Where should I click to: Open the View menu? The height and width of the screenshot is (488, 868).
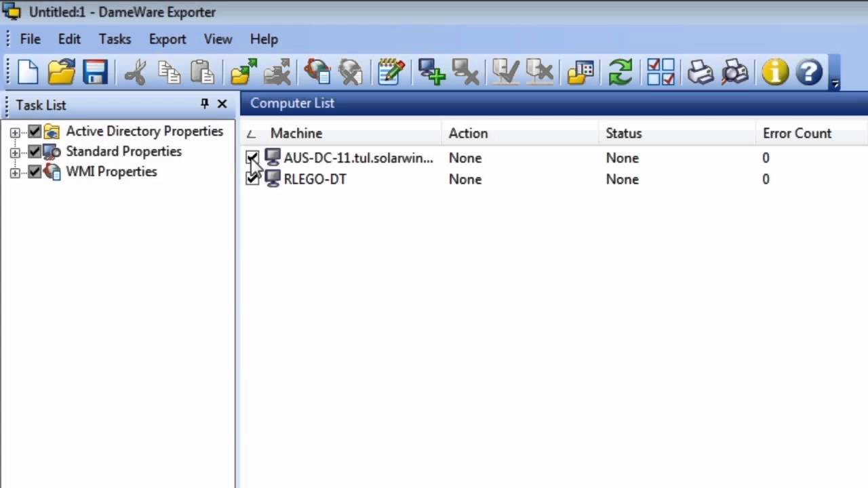[x=218, y=39]
